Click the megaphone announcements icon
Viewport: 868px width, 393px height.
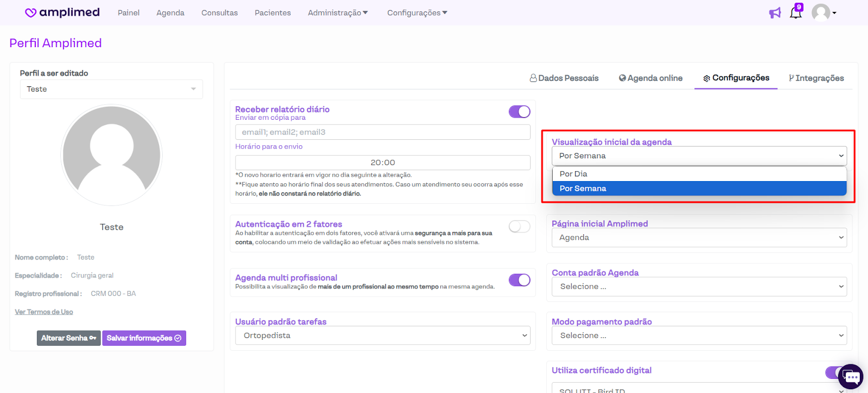(775, 13)
